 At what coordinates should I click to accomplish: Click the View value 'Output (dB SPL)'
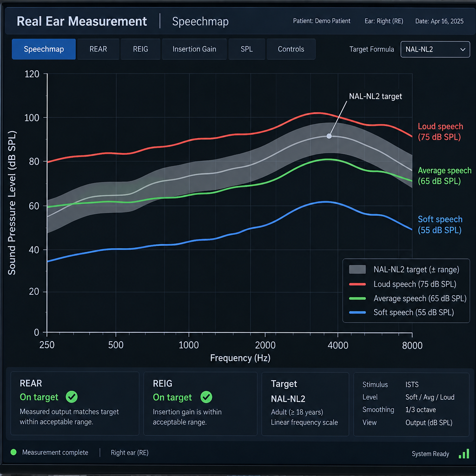(429, 423)
